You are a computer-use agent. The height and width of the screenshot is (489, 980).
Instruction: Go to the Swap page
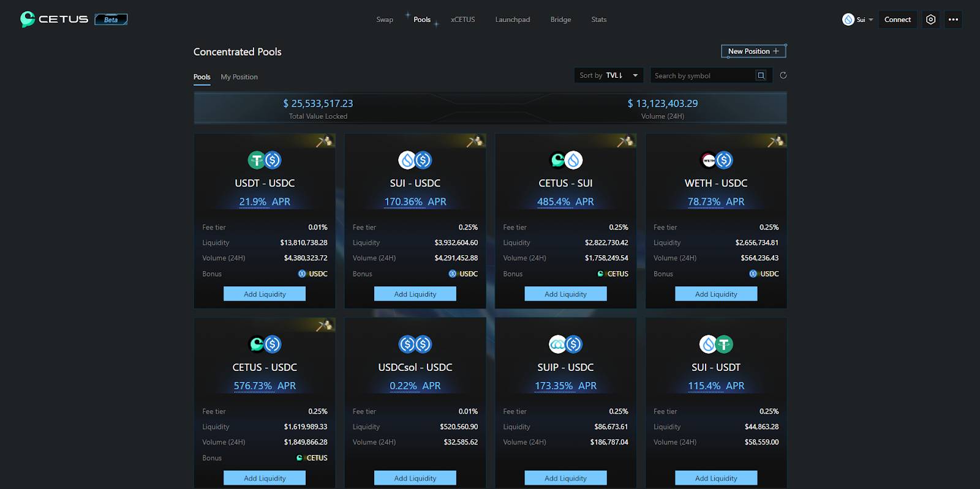(385, 20)
